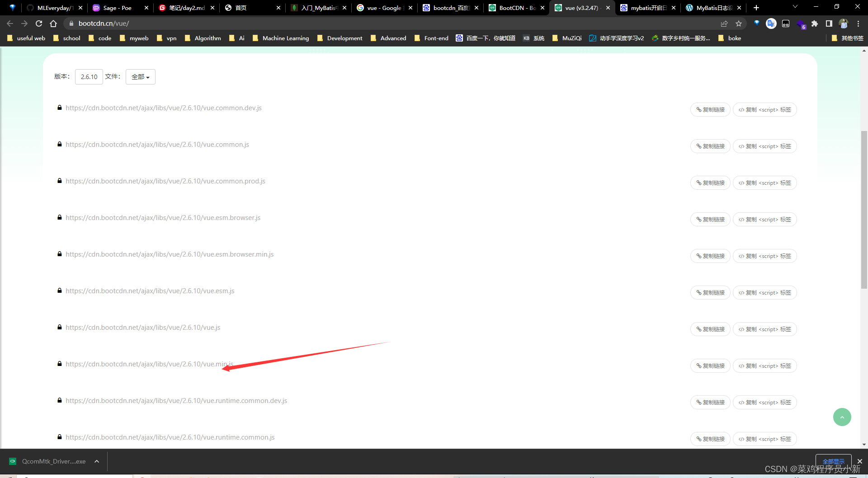This screenshot has height=478, width=868.
Task: Click the Google Translate extension icon
Action: pyautogui.click(x=771, y=23)
